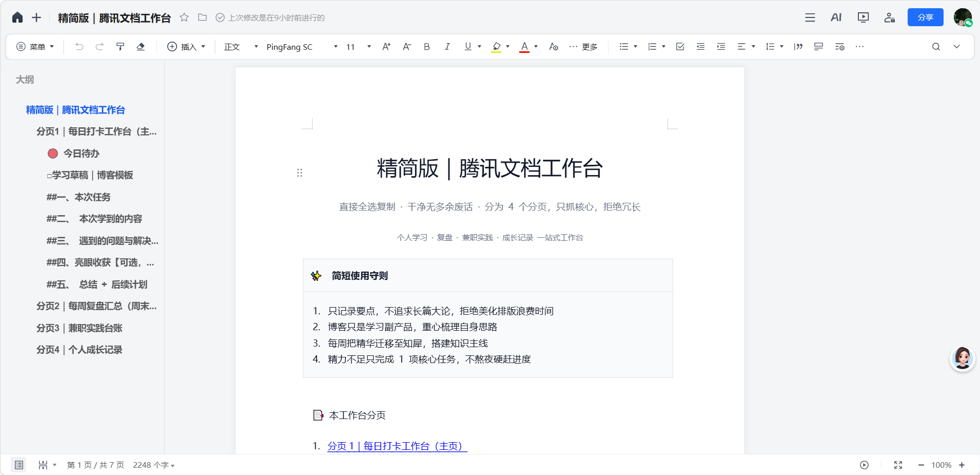Increase font size

pyautogui.click(x=386, y=47)
